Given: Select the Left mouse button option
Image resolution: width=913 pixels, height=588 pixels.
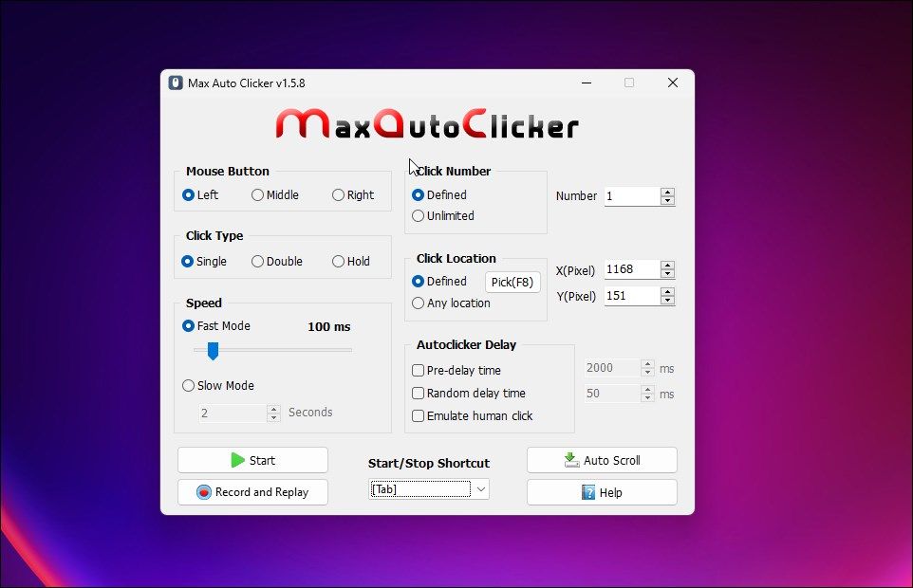Looking at the screenshot, I should click(x=199, y=194).
